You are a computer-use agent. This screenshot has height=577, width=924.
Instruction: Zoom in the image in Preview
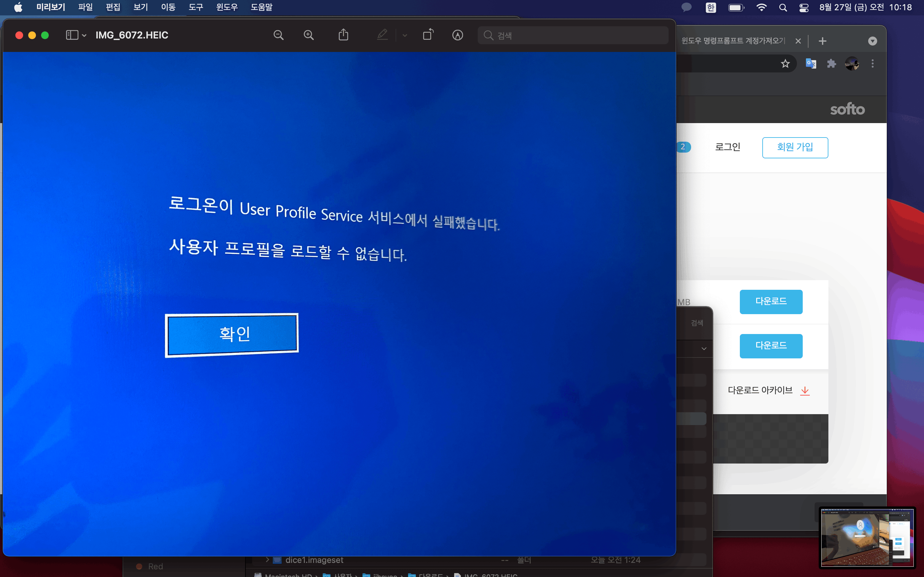[x=309, y=35]
